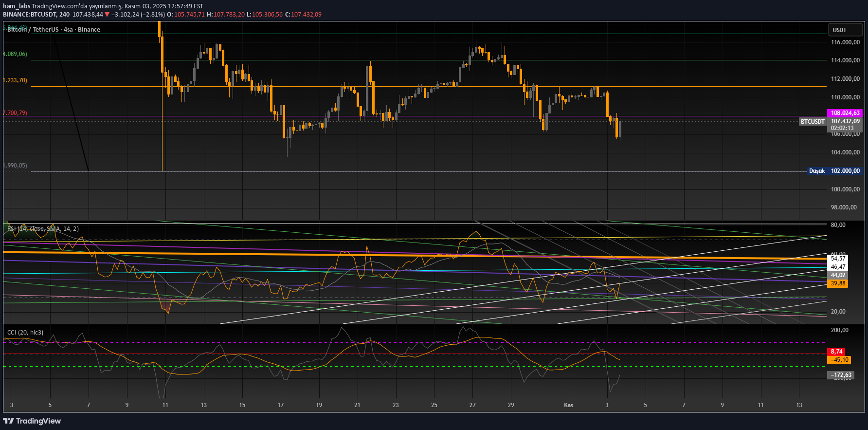
Task: Click the current price label 107.432,09
Action: coord(845,121)
